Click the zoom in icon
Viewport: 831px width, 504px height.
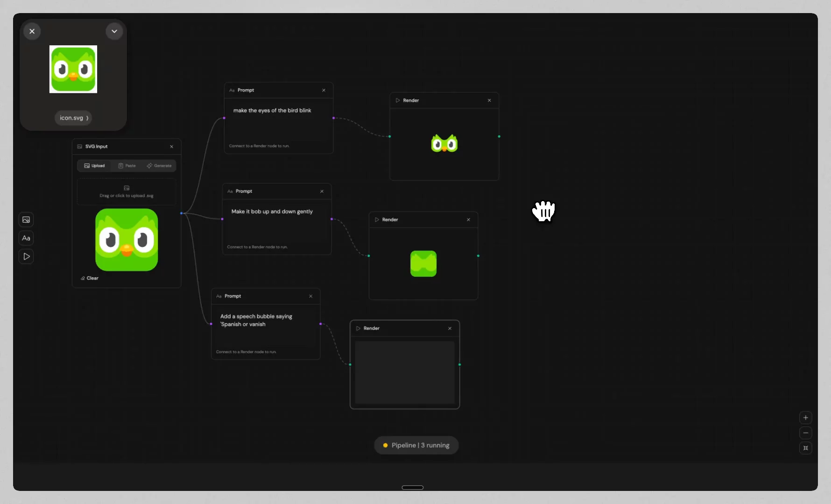(x=805, y=418)
